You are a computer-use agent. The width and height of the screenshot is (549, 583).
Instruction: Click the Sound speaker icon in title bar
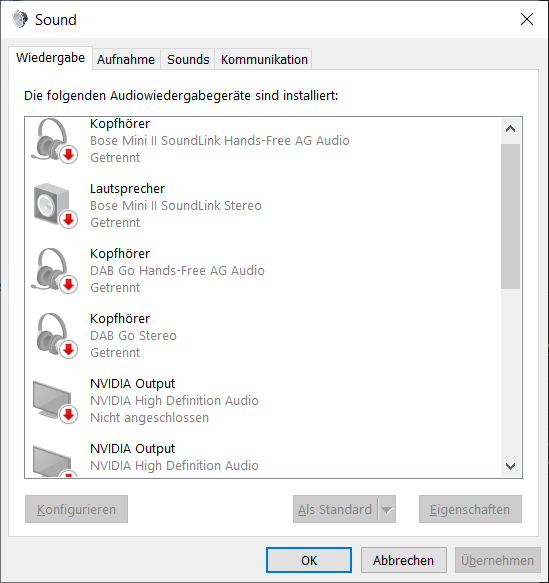point(20,19)
